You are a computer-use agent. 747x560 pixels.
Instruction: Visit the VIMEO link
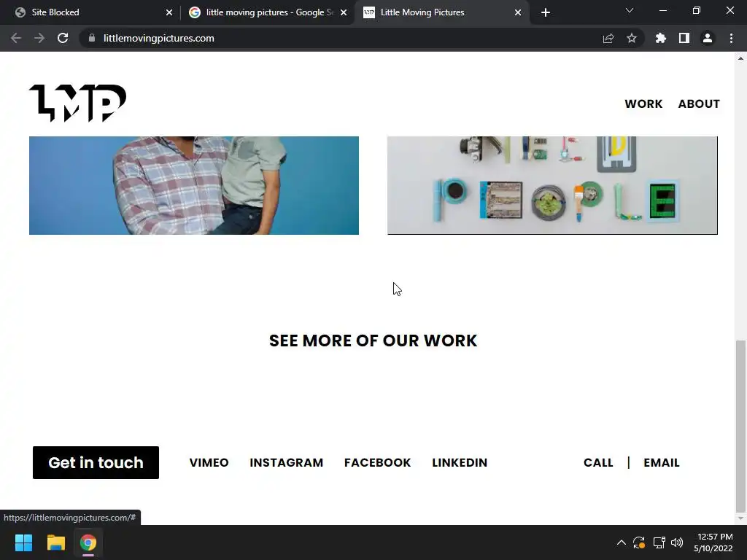tap(209, 462)
